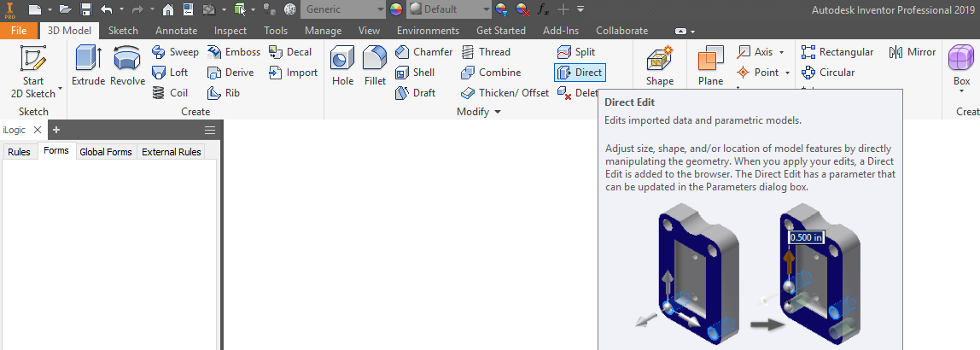Screen dimensions: 980x350
Task: Click the Import tool
Action: (x=293, y=73)
